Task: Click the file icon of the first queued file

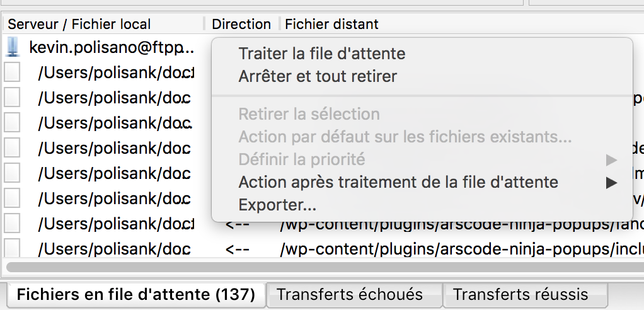Action: point(11,72)
